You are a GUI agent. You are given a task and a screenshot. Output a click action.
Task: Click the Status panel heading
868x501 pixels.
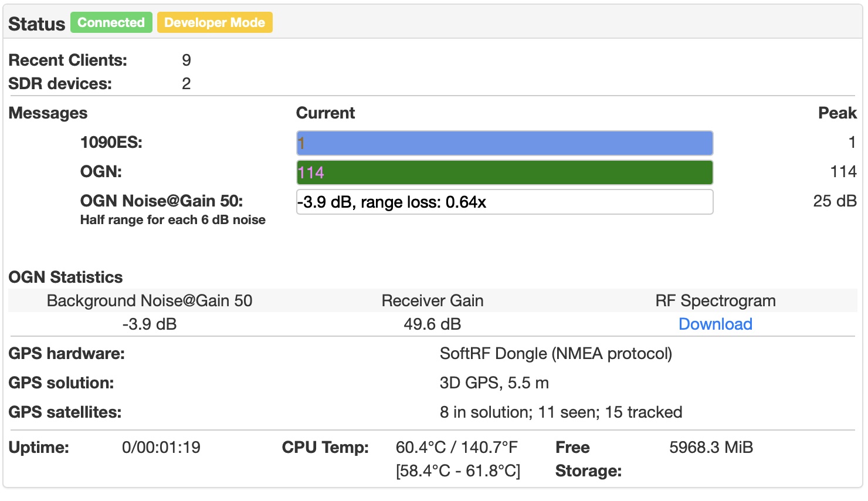tap(36, 24)
